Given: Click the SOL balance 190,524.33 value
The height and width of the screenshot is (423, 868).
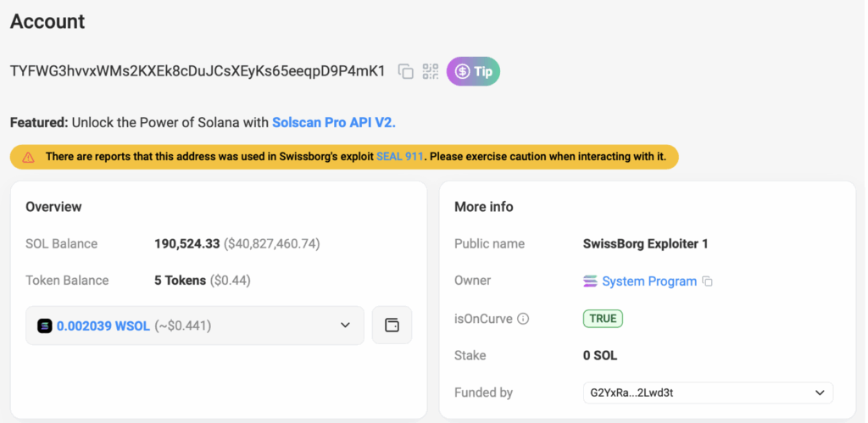Looking at the screenshot, I should click(x=187, y=243).
